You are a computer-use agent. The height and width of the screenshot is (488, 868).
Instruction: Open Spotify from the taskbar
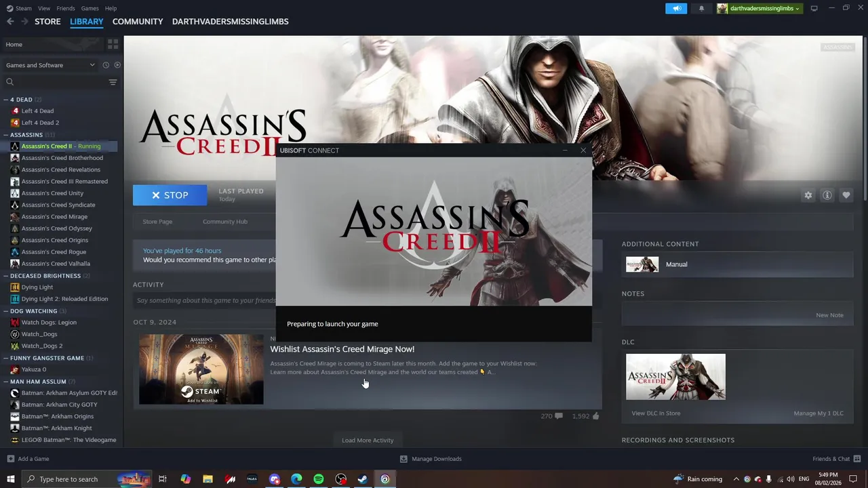tap(319, 479)
